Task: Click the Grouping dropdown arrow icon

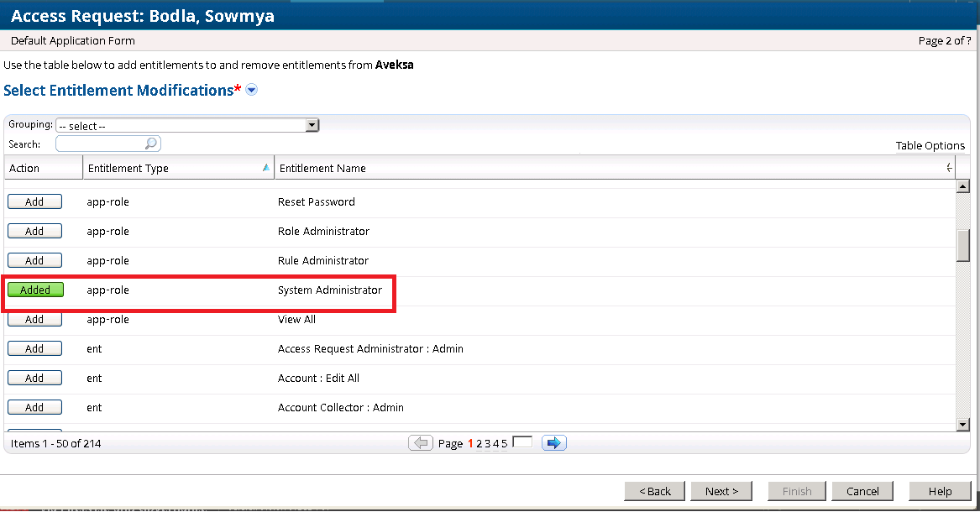Action: [x=312, y=124]
